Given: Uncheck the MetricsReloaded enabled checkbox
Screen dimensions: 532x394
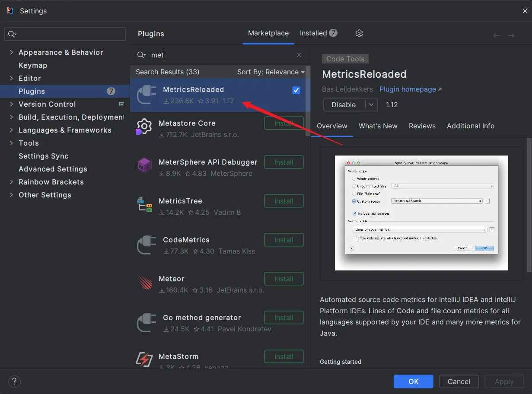Looking at the screenshot, I should 296,90.
